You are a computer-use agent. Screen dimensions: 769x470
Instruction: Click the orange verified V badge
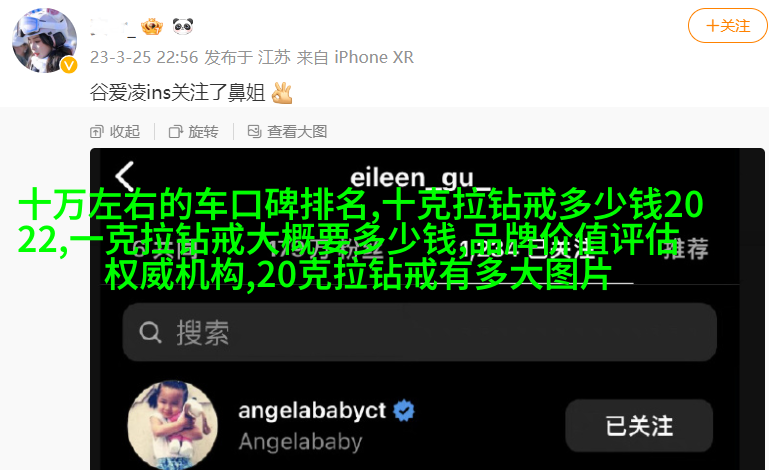(69, 64)
